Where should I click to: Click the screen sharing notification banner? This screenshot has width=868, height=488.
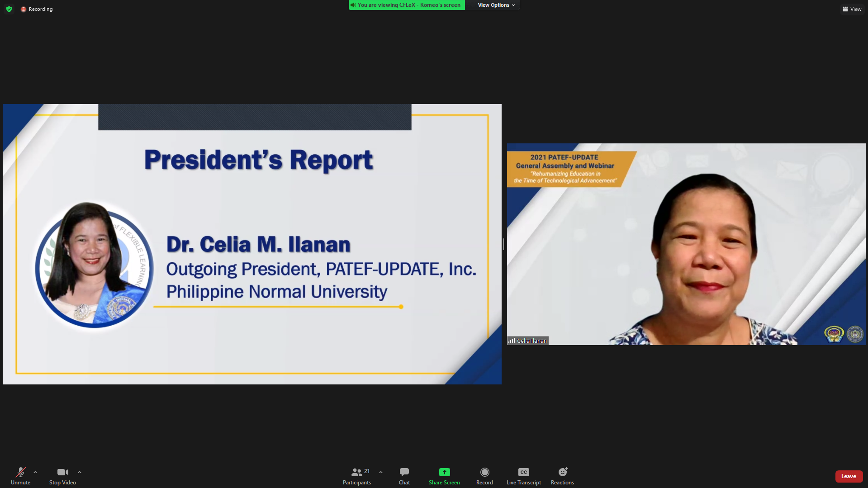click(x=406, y=5)
